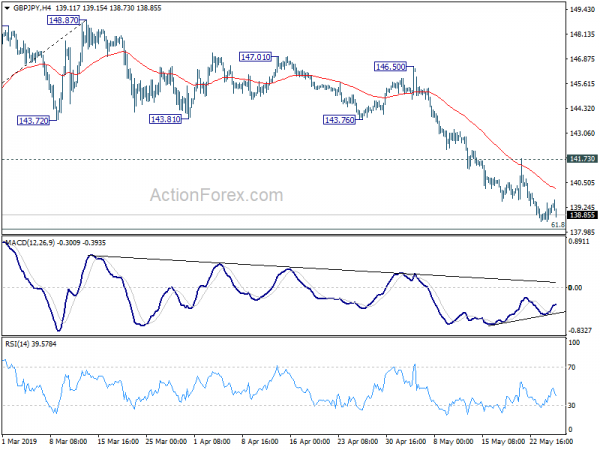Click the 137.985 price axis value

(582, 232)
